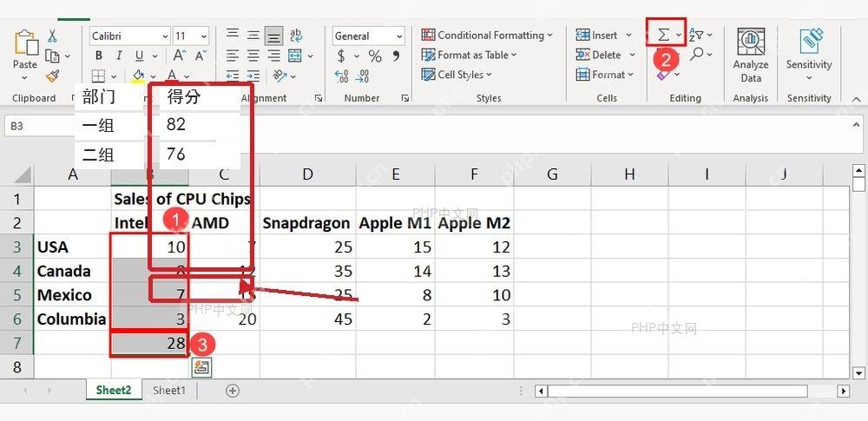868x421 pixels.
Task: Apply Accounting dollar format
Action: [341, 56]
